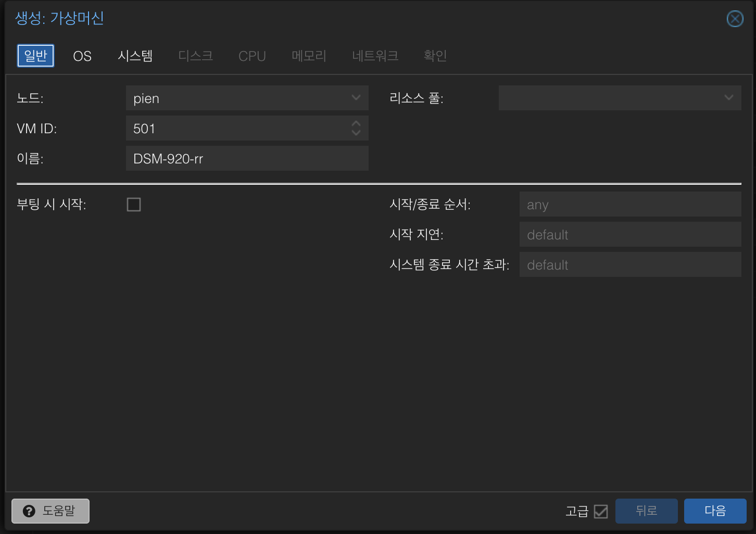Click the 이름 field containing DSM-920-rr
The height and width of the screenshot is (534, 756).
(247, 158)
